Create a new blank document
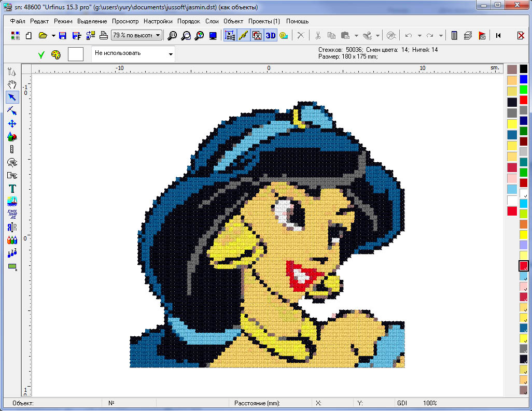The height and width of the screenshot is (411, 532). (29, 35)
